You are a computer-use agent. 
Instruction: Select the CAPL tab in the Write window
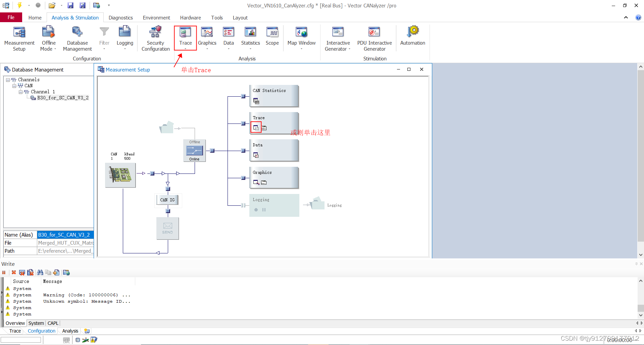coord(53,323)
